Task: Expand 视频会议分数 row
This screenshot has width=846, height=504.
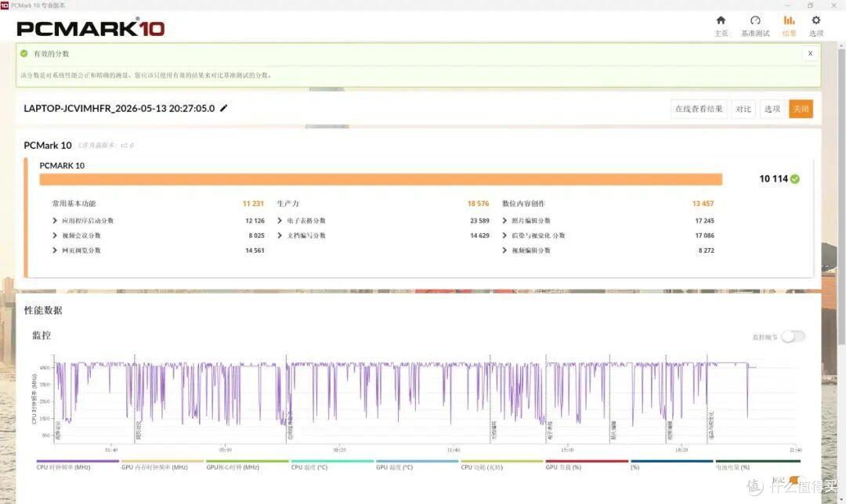Action: (55, 236)
